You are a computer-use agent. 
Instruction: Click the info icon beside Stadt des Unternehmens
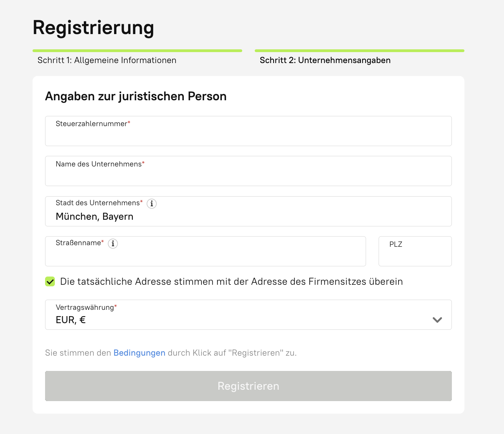[152, 204]
